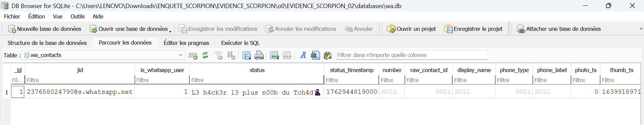Click the find binoculars icon

[315, 55]
